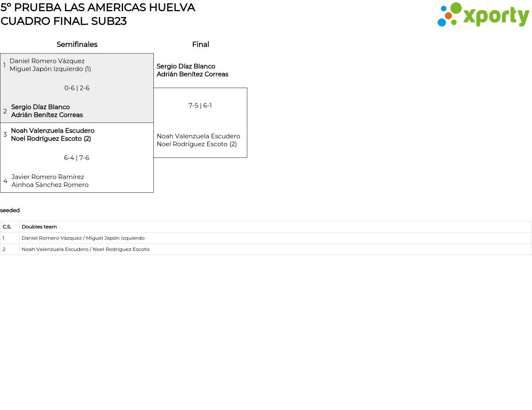
Task: Select seed 2 row Noah Valenzuela Escudero
Action: click(x=85, y=249)
